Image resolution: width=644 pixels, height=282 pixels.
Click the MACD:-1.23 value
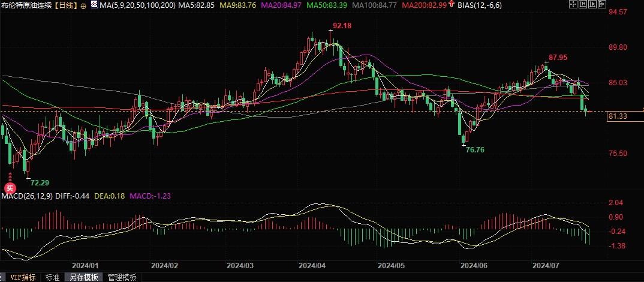click(x=150, y=196)
